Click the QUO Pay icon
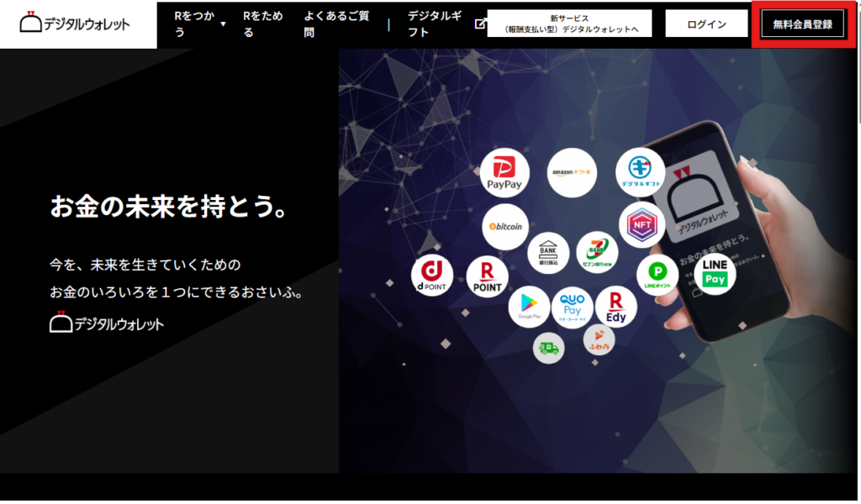861x504 pixels. [x=572, y=307]
